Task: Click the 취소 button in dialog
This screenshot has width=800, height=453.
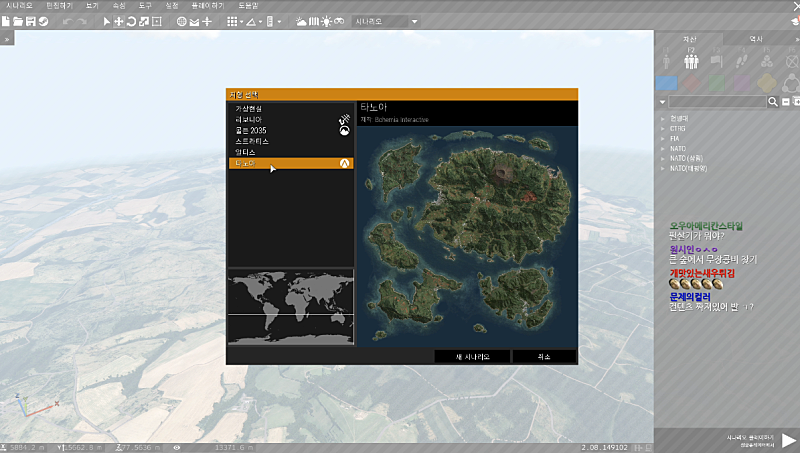Action: (x=544, y=356)
